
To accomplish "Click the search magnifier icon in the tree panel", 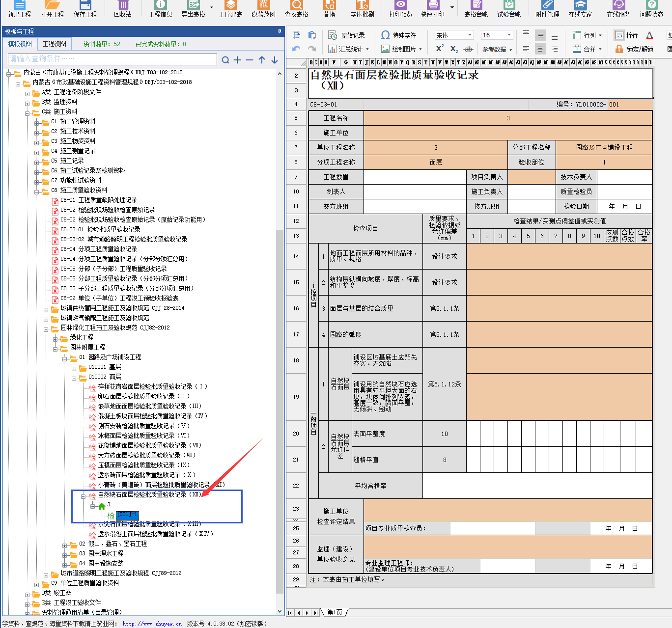I will 225,60.
